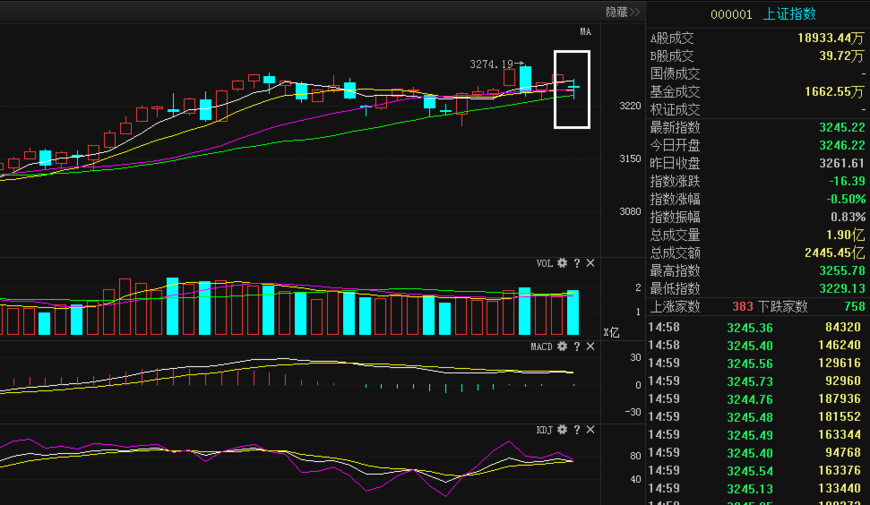Select tick row with volume 181552
The image size is (870, 505).
[757, 417]
